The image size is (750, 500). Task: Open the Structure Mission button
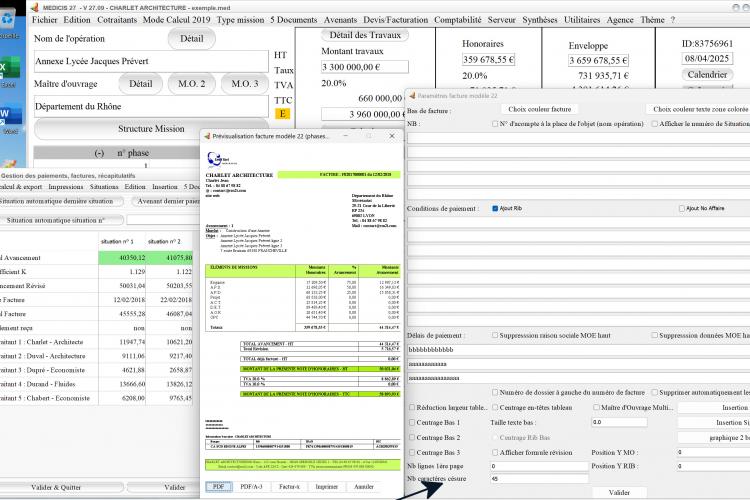pos(151,129)
